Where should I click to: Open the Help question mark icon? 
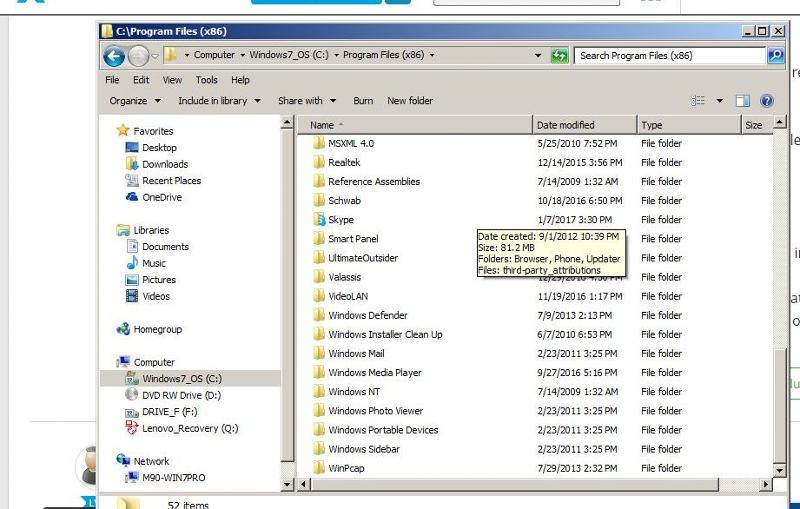[x=766, y=100]
